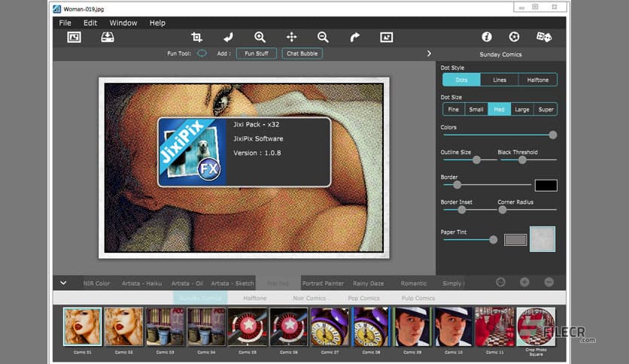Select the Pop Comics sub-tab
This screenshot has width=629, height=364.
click(363, 298)
